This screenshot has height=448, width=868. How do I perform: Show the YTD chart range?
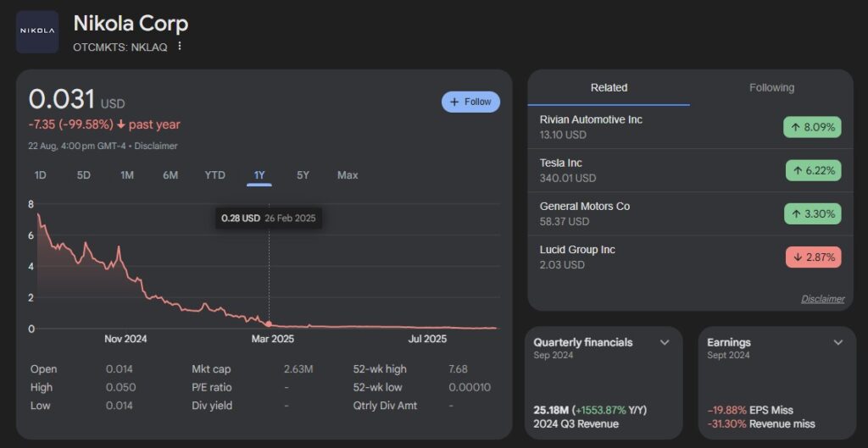tap(214, 175)
